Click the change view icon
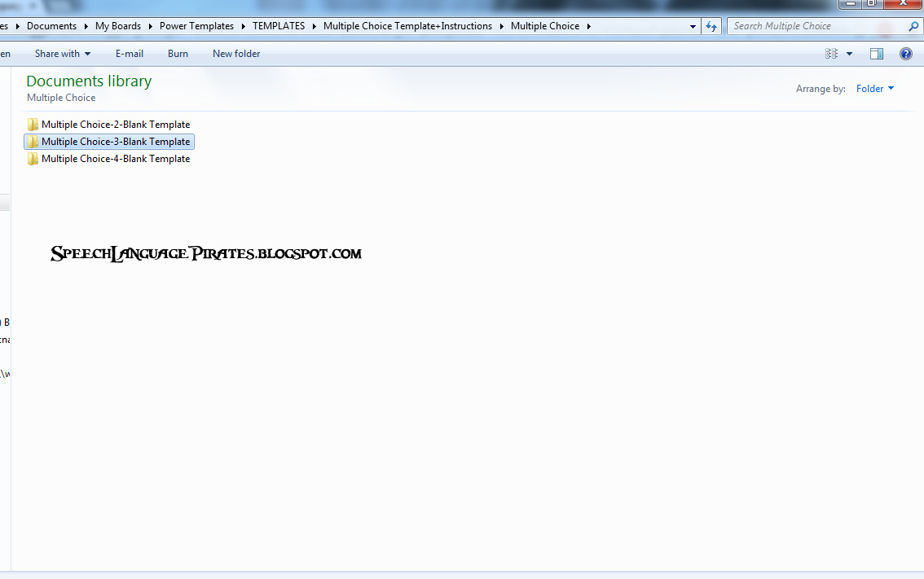This screenshot has height=579, width=924. click(x=831, y=54)
